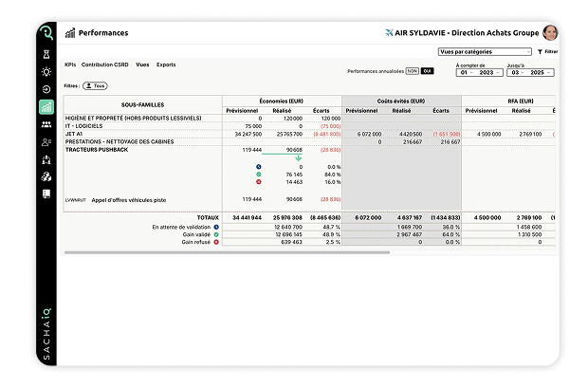Select the highlighted performance chart sidebar icon
This screenshot has width=588, height=388.
click(x=46, y=106)
